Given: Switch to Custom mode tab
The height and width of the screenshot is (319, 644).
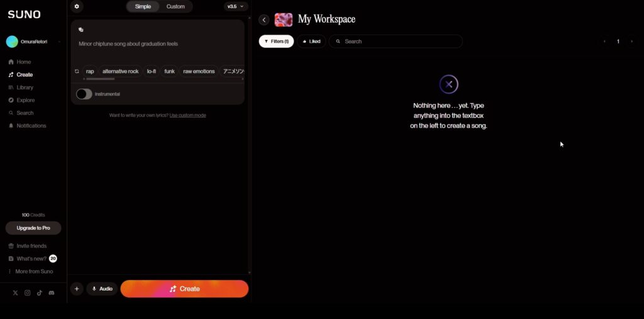Looking at the screenshot, I should (x=175, y=6).
